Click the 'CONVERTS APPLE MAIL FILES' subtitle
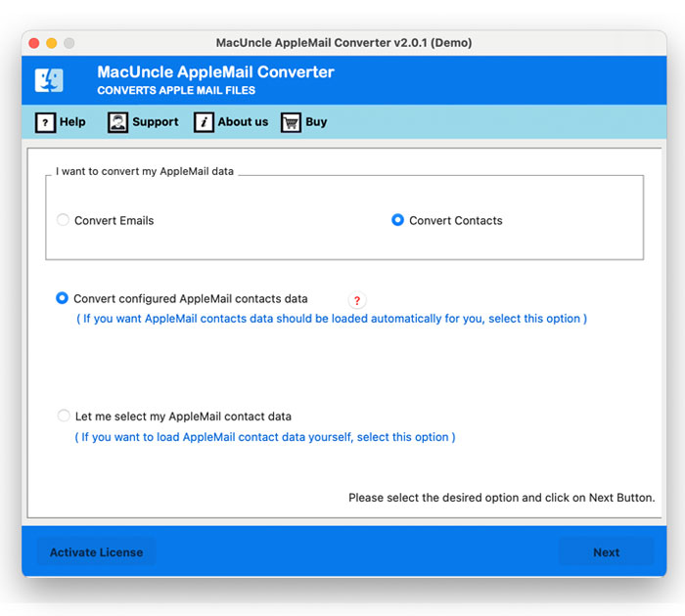This screenshot has width=685, height=616. (x=176, y=90)
